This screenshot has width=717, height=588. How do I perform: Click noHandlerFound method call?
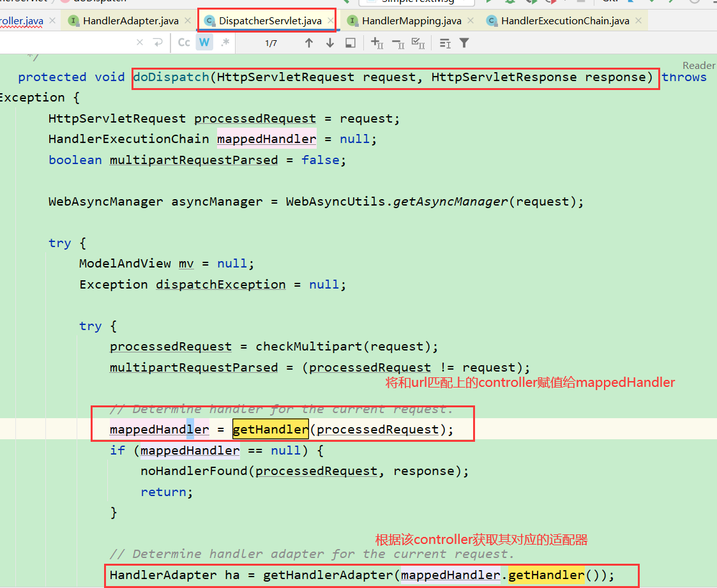[194, 471]
